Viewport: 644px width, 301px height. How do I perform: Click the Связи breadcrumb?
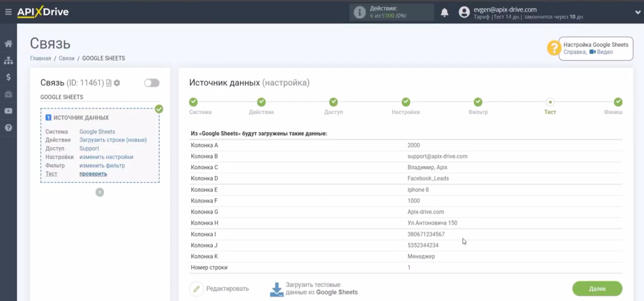pyautogui.click(x=67, y=58)
